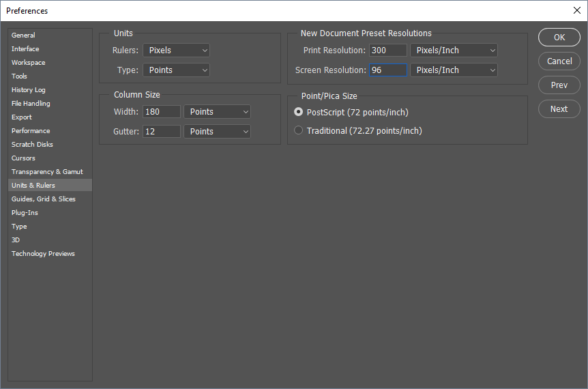Screen dimensions: 588x389
Task: Switch to the General preferences category
Action: pyautogui.click(x=24, y=35)
